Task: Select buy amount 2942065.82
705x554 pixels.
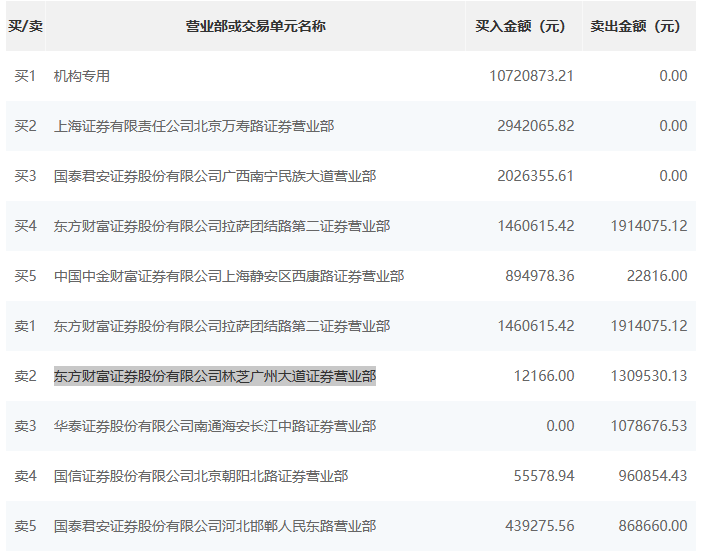Action: (535, 126)
